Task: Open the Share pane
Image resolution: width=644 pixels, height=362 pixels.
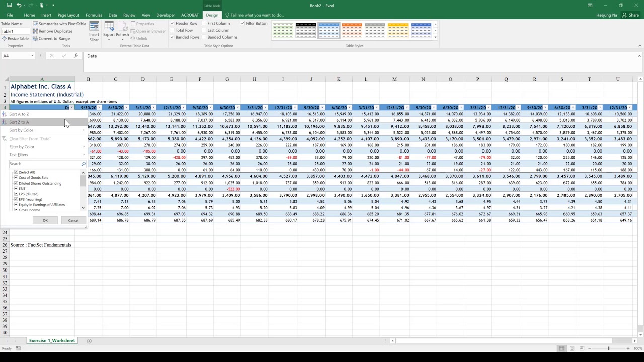Action: pos(631,15)
